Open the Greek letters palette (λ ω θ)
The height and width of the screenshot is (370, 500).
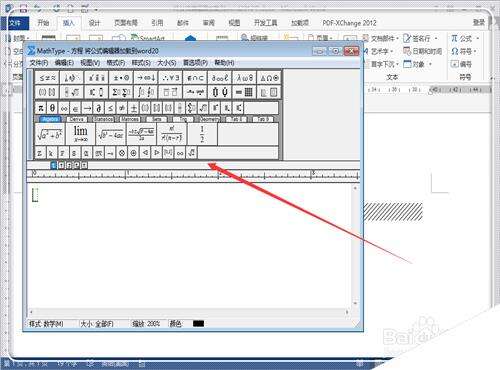point(245,78)
